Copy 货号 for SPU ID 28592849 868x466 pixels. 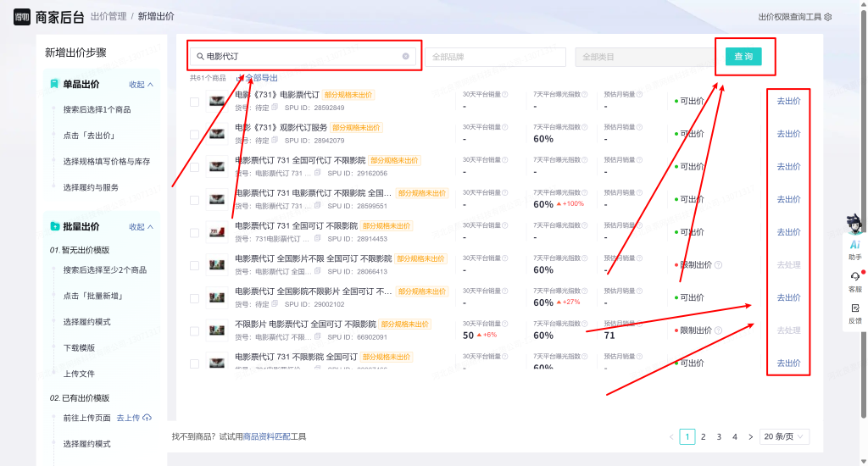[x=275, y=108]
